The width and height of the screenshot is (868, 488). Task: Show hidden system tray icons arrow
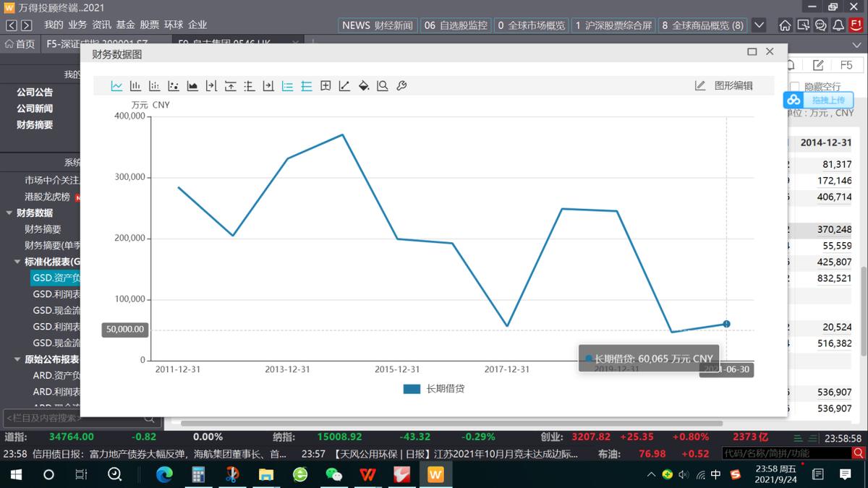pos(652,475)
